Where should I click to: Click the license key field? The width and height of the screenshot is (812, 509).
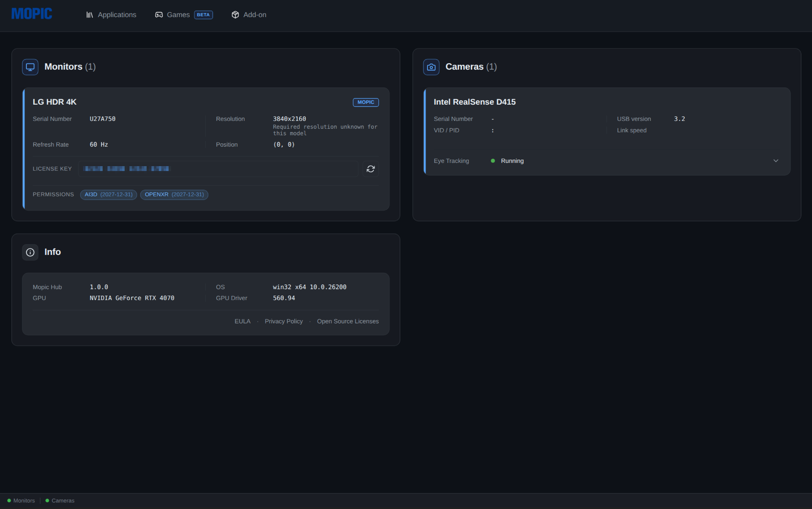pyautogui.click(x=218, y=169)
